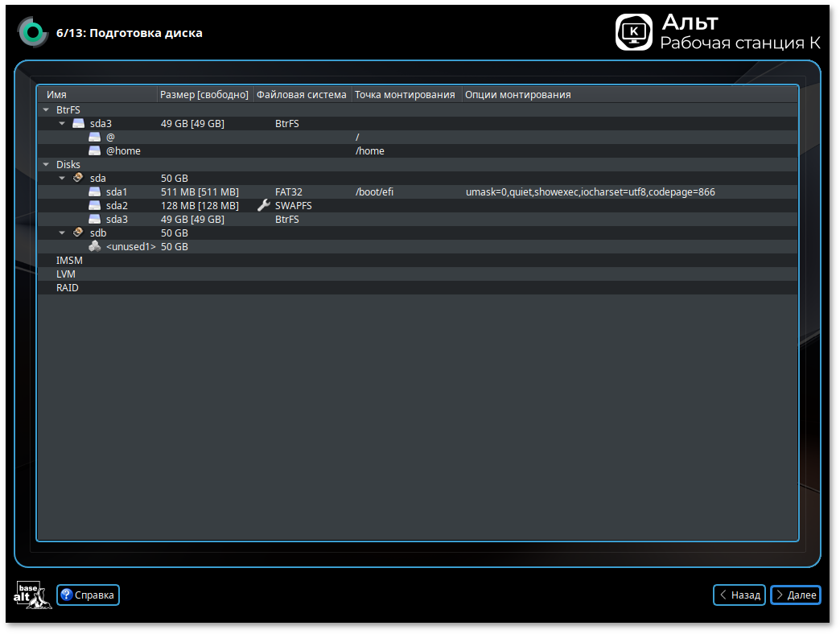Viewport: 840px width, 634px height.
Task: Click the icon next to <unused1> space
Action: click(95, 246)
